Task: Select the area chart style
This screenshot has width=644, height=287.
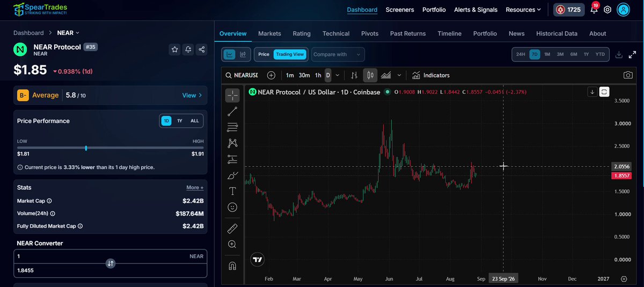Action: pos(386,75)
